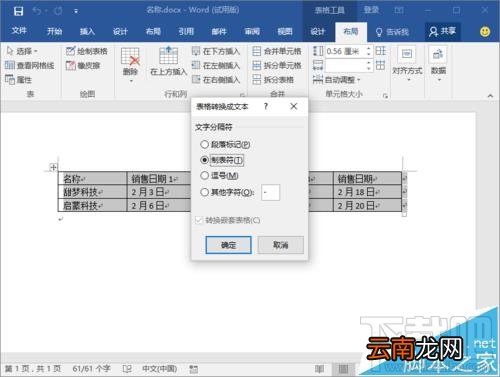
Task: Open the 文件 menu
Action: 19,31
